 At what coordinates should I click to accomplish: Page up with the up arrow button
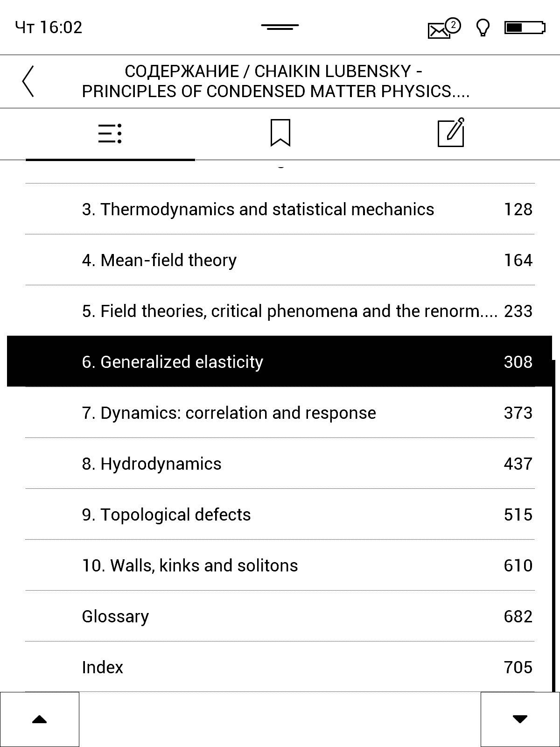40,719
